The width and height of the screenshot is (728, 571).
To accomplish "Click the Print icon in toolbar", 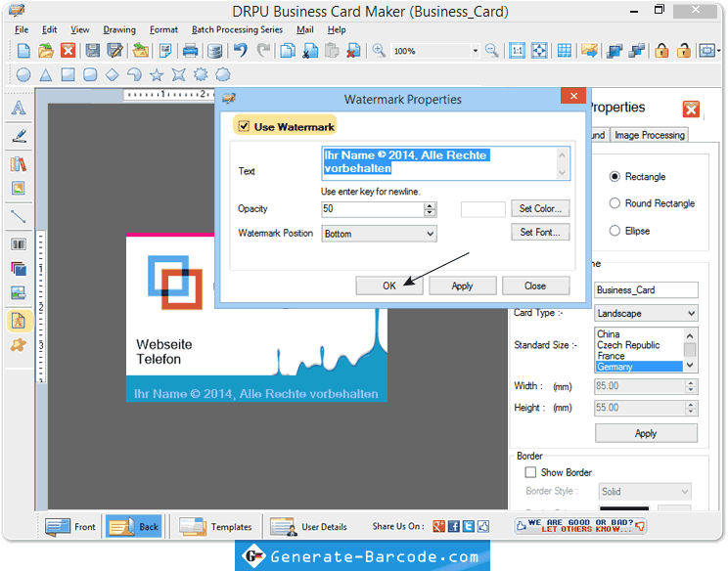I will pyautogui.click(x=190, y=51).
